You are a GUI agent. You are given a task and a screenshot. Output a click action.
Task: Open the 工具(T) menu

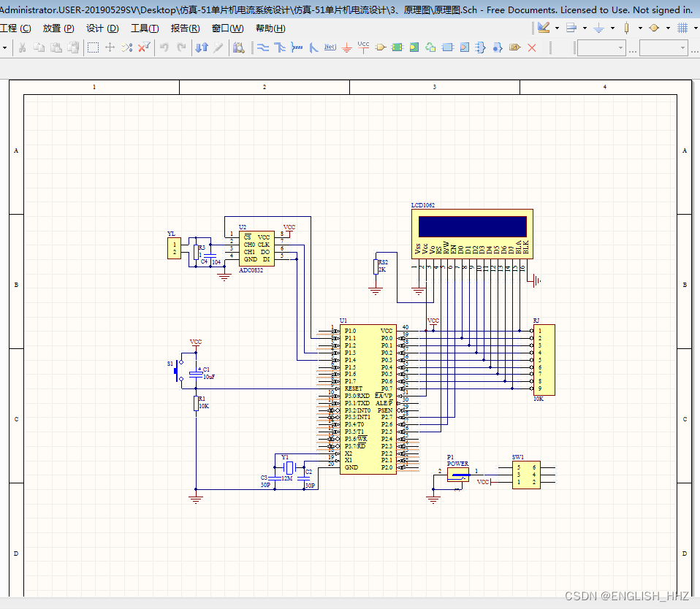click(145, 28)
